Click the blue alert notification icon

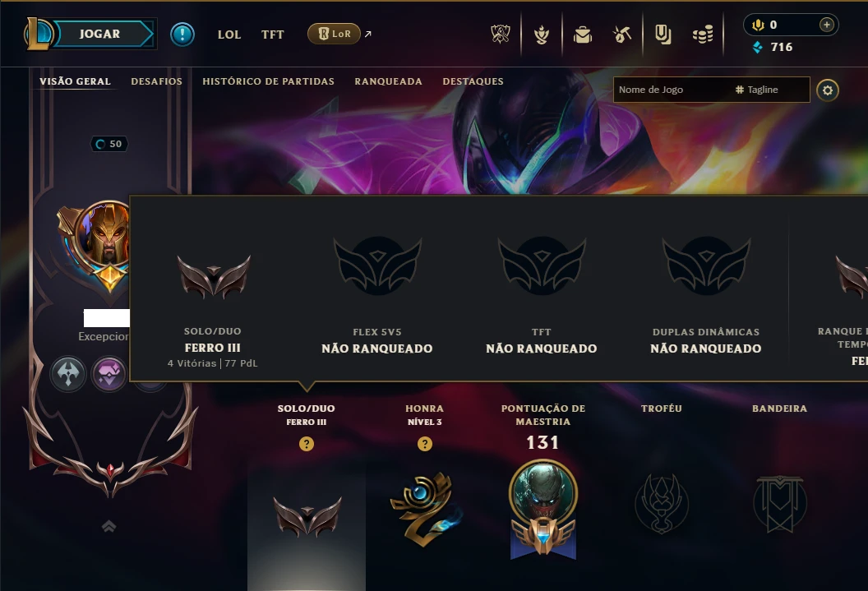click(182, 35)
